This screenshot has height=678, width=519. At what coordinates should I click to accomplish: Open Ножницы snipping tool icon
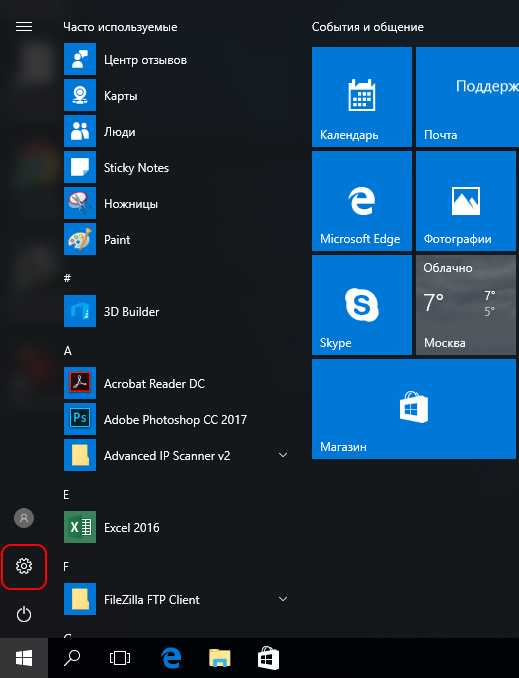(x=80, y=203)
